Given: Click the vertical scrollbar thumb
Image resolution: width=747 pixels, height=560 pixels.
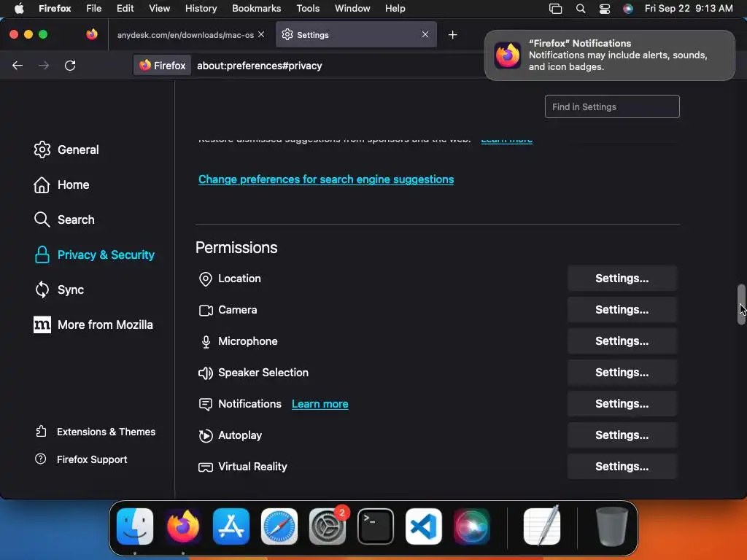Looking at the screenshot, I should coord(741,305).
